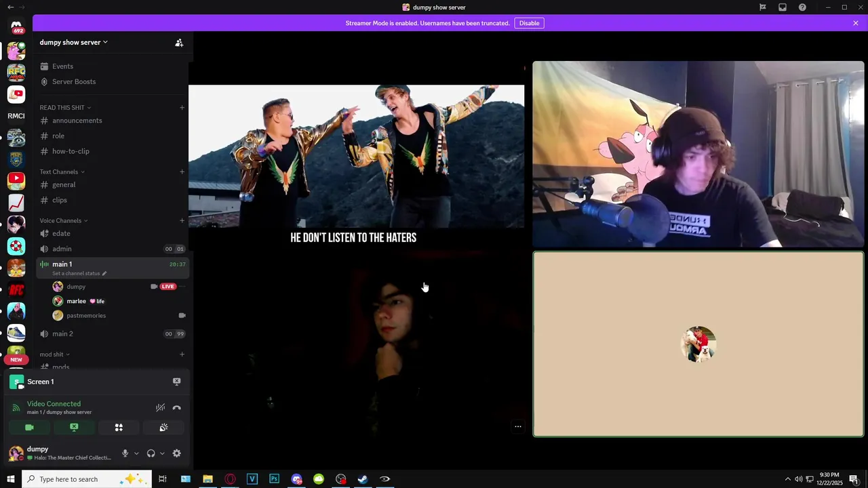Go back with the navigation arrow
The width and height of the screenshot is (868, 488).
10,7
